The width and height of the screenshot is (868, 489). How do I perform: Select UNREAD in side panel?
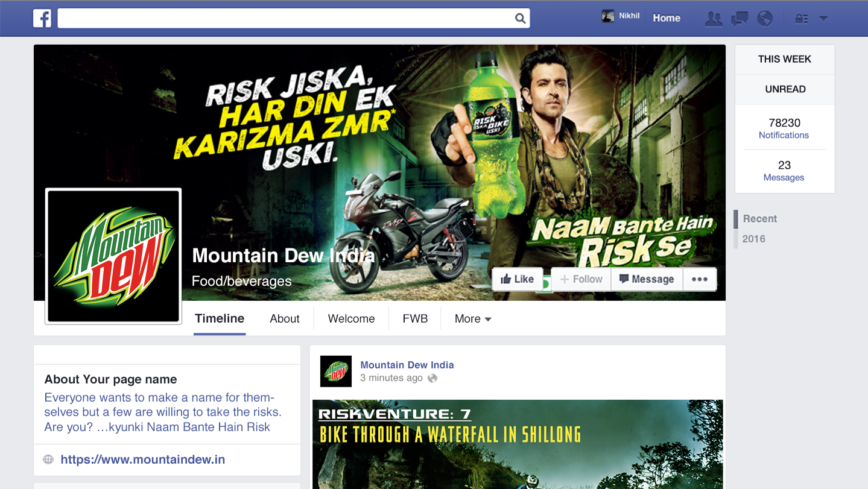(785, 89)
